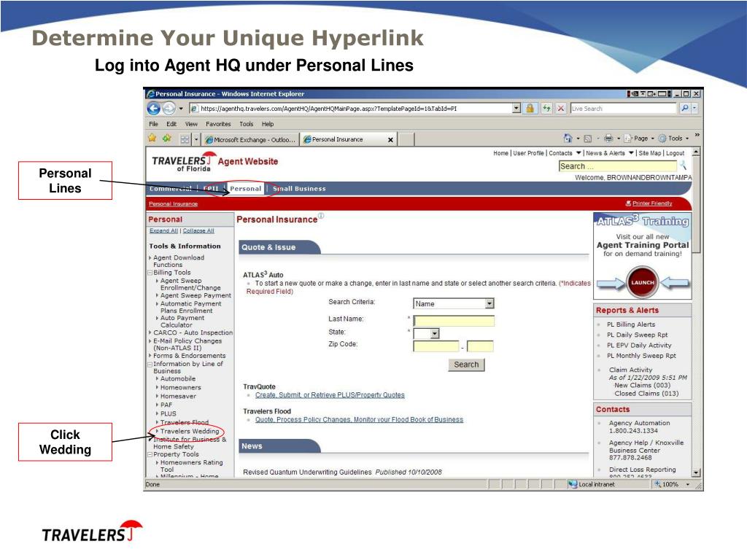Click the Homeowners tree item
This screenshot has height=560, width=747.
click(181, 387)
